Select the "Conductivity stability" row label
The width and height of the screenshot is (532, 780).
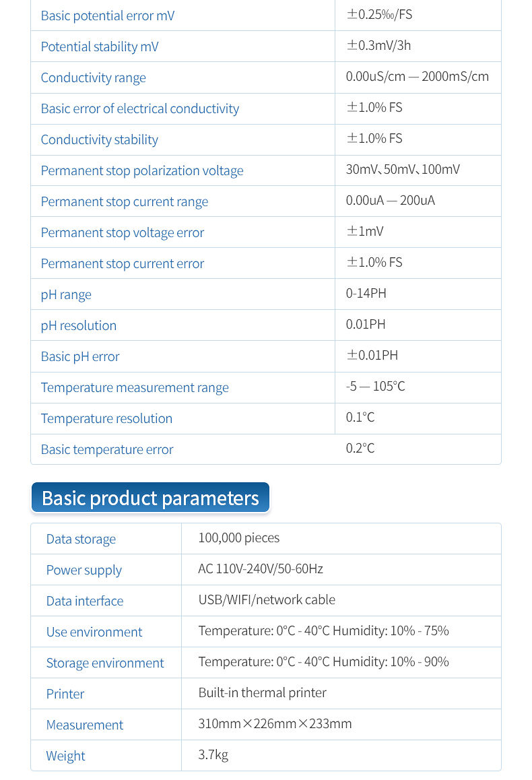tap(100, 139)
